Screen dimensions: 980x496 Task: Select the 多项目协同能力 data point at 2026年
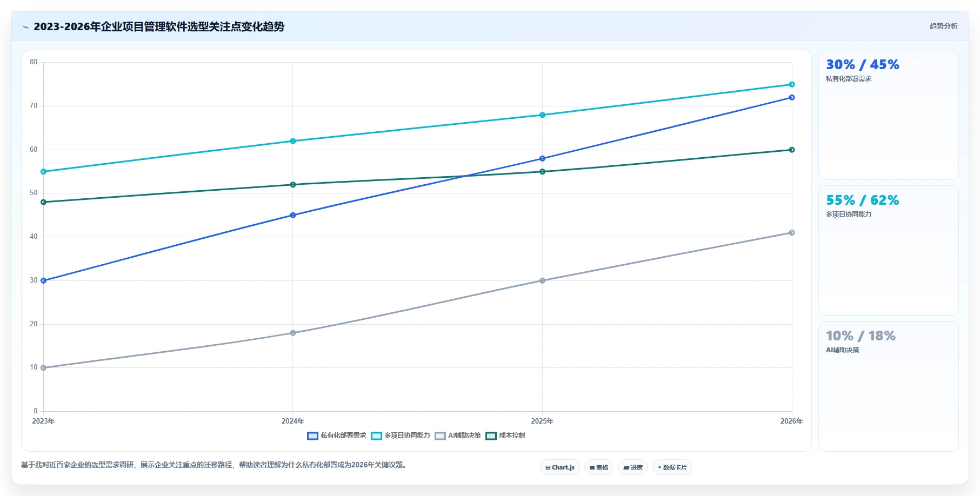[x=792, y=84]
